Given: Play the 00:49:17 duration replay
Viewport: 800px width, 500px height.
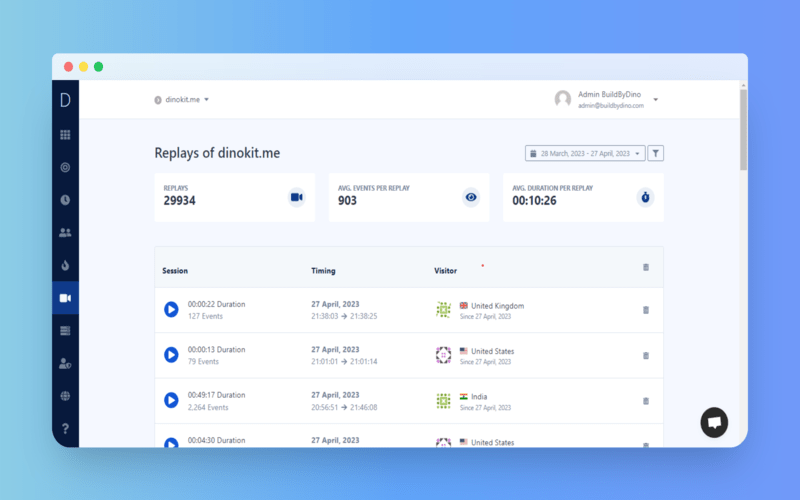Looking at the screenshot, I should pyautogui.click(x=171, y=401).
